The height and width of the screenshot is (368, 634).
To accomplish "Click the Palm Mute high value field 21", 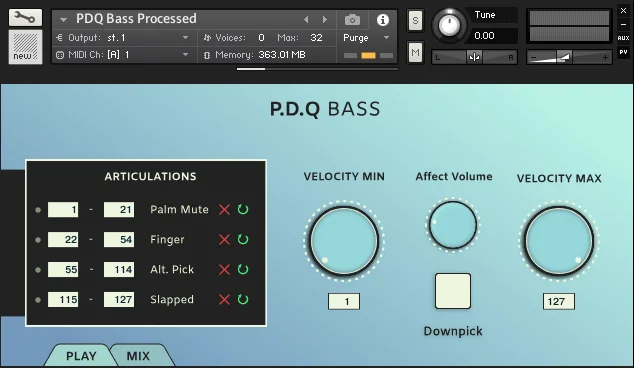I will click(x=119, y=209).
